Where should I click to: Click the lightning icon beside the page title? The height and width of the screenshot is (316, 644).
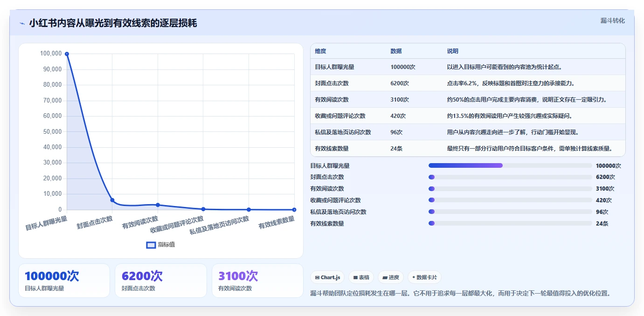(x=22, y=23)
